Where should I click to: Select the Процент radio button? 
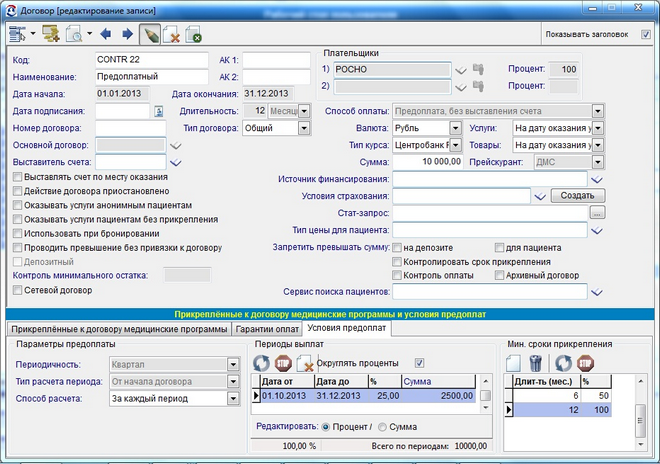pyautogui.click(x=325, y=427)
